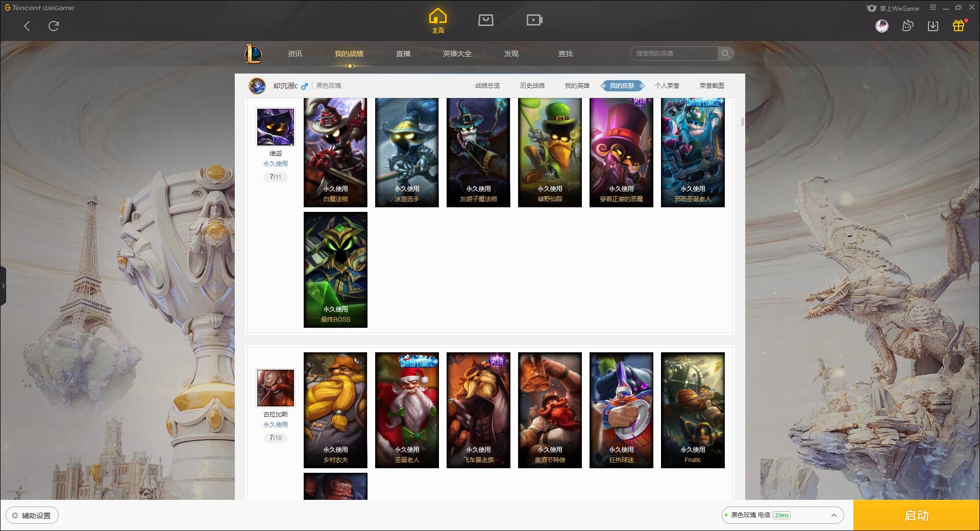This screenshot has width=980, height=531.
Task: Open 战绩总览 sub-tab
Action: pos(487,86)
